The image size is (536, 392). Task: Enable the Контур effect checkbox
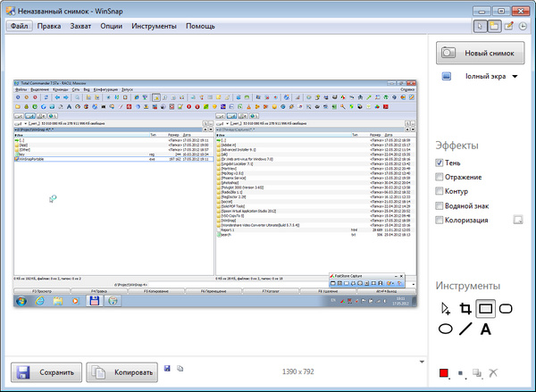440,191
